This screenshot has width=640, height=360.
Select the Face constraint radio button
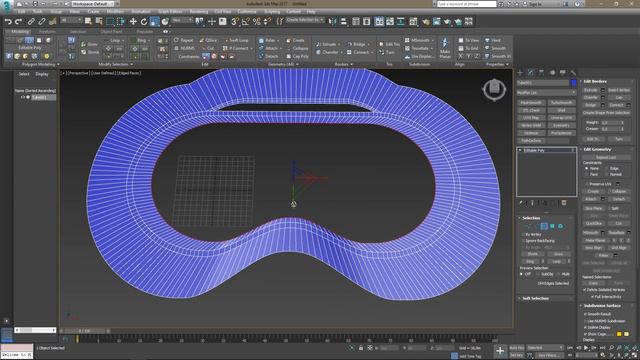point(587,174)
